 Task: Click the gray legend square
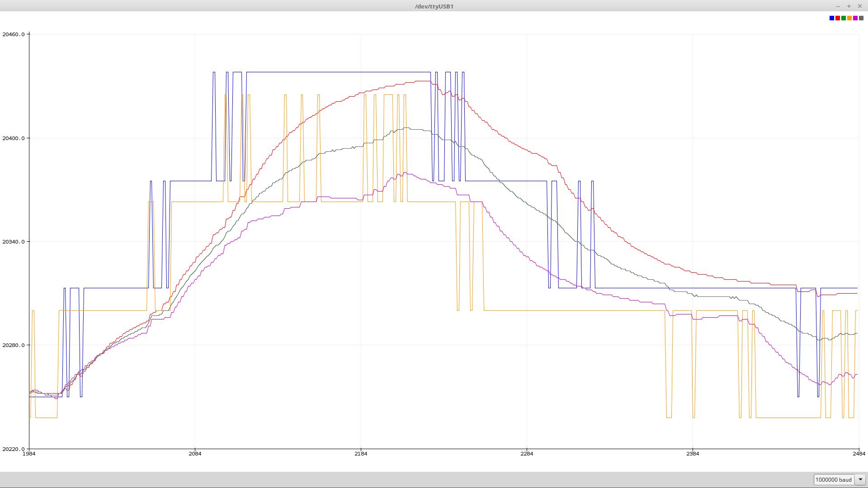[x=861, y=18]
